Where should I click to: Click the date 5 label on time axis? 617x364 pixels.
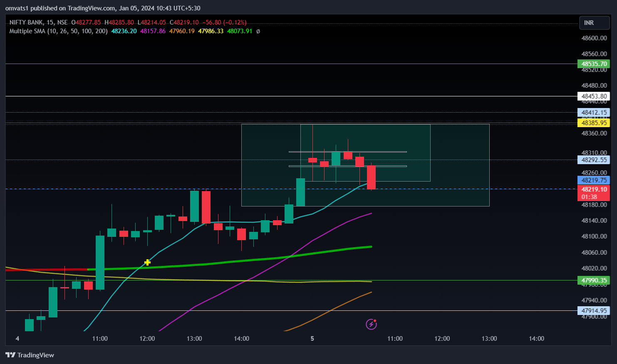point(312,339)
